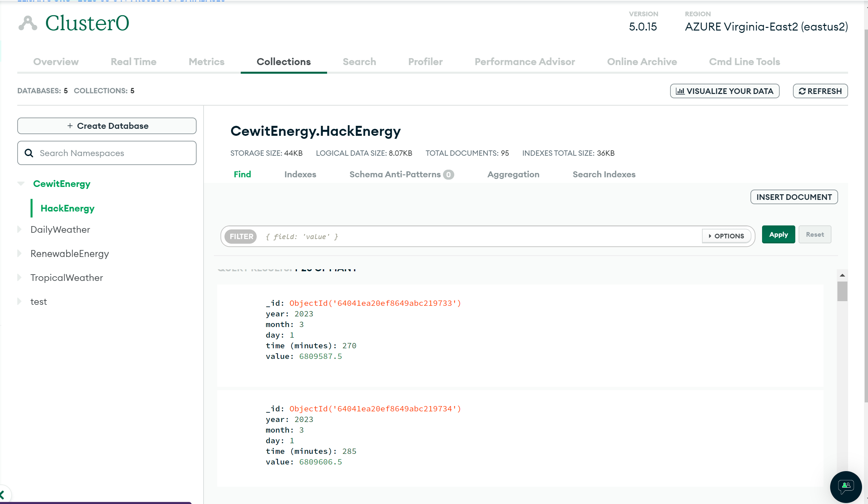
Task: Open the Aggregation tab
Action: [513, 174]
